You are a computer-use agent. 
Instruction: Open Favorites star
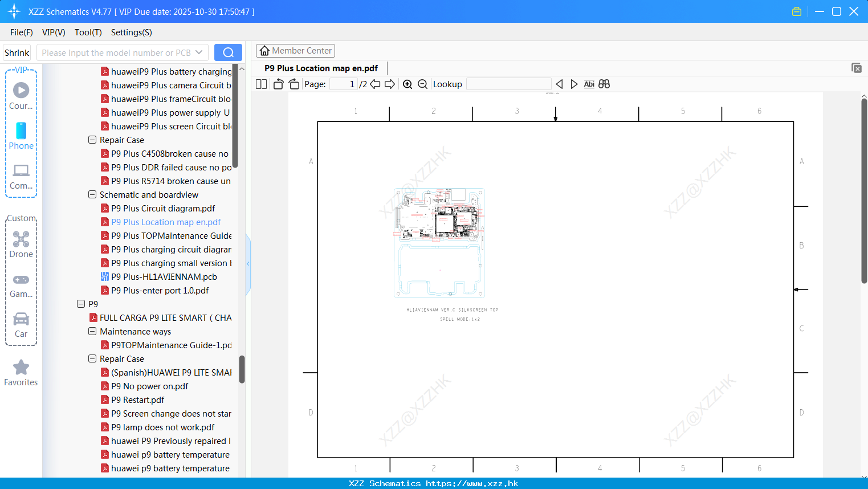(21, 373)
